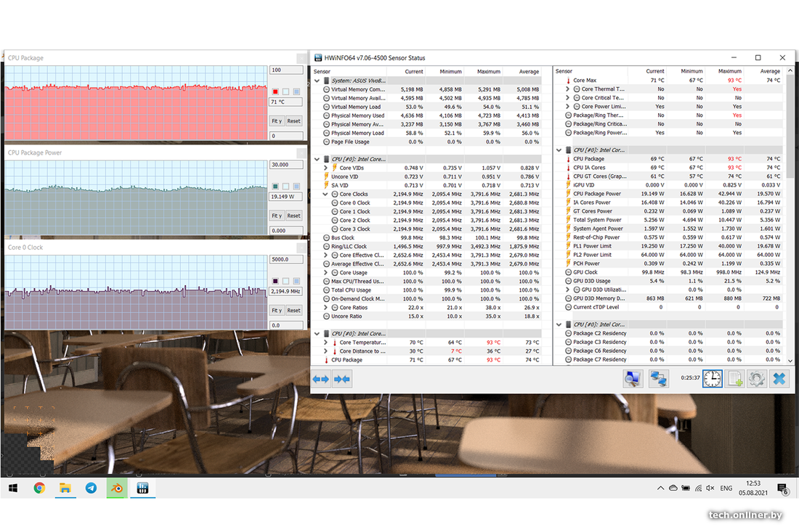The image size is (799, 532).
Task: Click the 30.000 max value field in CPU Package Power
Action: pos(285,165)
